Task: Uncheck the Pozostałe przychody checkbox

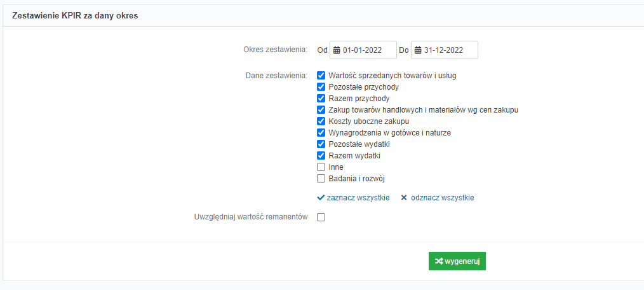Action: (321, 86)
